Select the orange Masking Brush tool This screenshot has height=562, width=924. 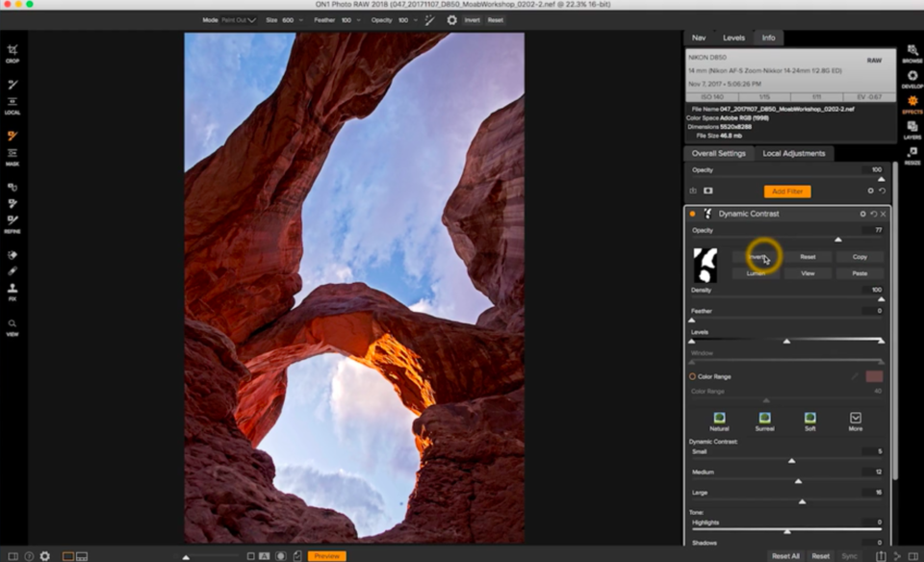click(x=13, y=136)
